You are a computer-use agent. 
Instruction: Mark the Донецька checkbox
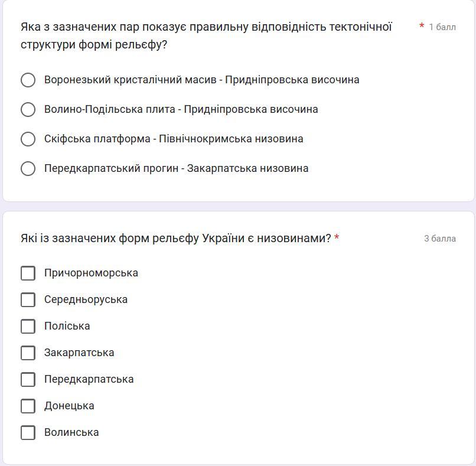(28, 406)
